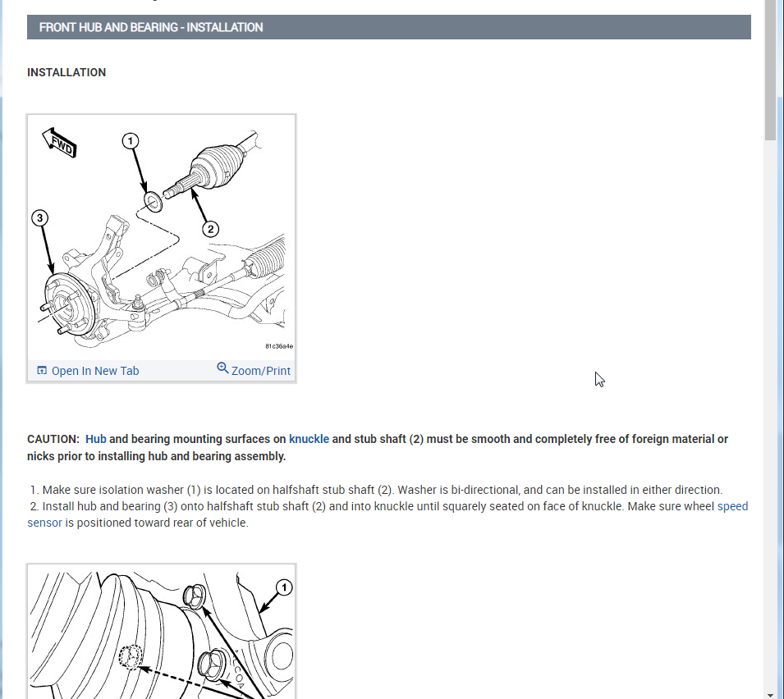784x699 pixels.
Task: Click the Open In New Tab icon
Action: pyautogui.click(x=42, y=370)
